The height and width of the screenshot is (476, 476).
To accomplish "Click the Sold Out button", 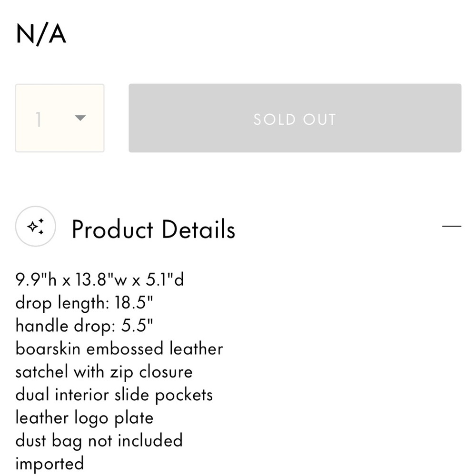I will (295, 118).
